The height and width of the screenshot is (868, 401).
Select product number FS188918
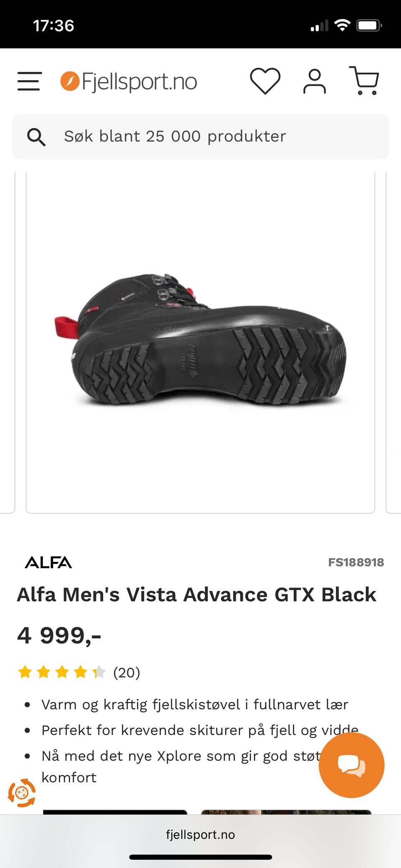coord(356,562)
